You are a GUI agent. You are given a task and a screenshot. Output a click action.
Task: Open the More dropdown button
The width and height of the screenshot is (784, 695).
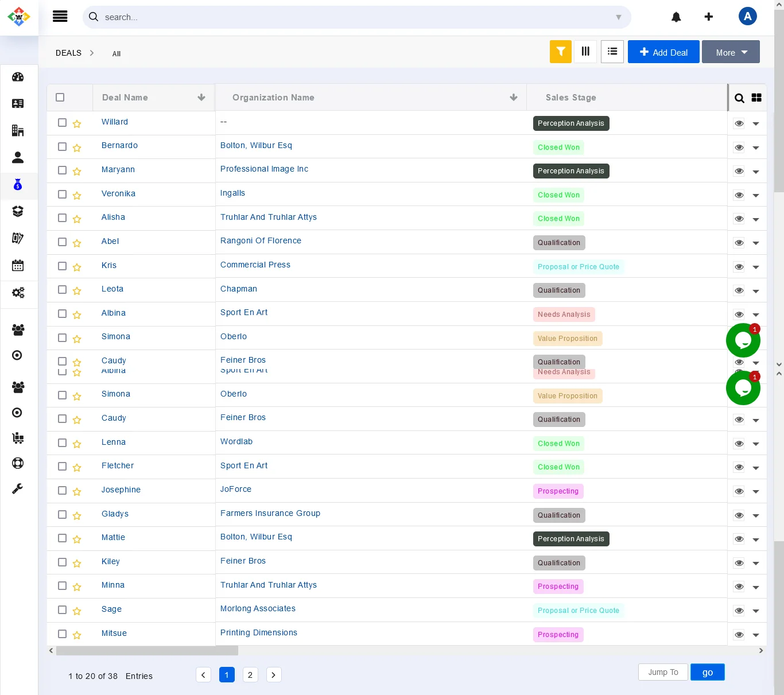pyautogui.click(x=731, y=52)
